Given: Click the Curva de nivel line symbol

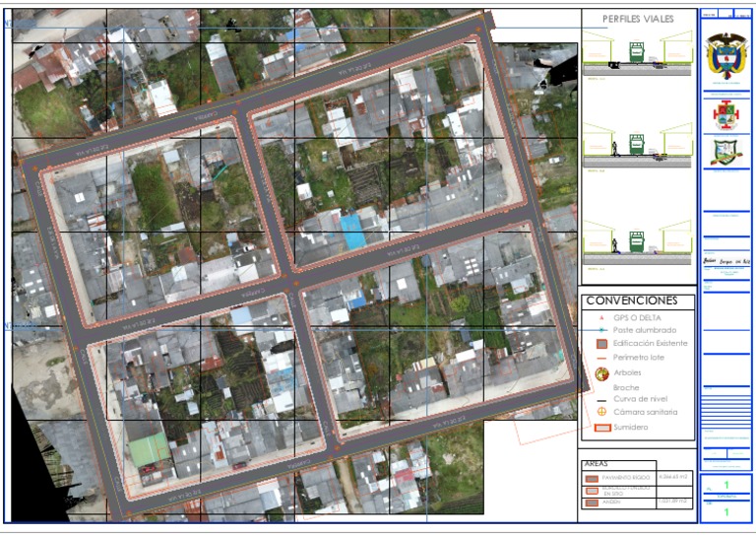Looking at the screenshot, I should point(601,400).
